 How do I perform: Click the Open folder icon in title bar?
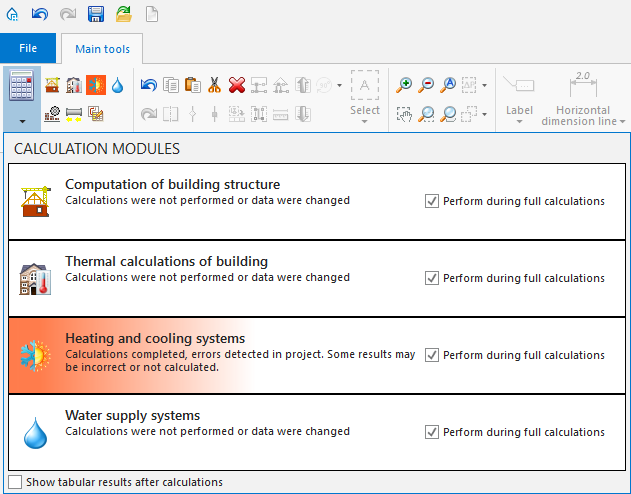click(x=123, y=14)
